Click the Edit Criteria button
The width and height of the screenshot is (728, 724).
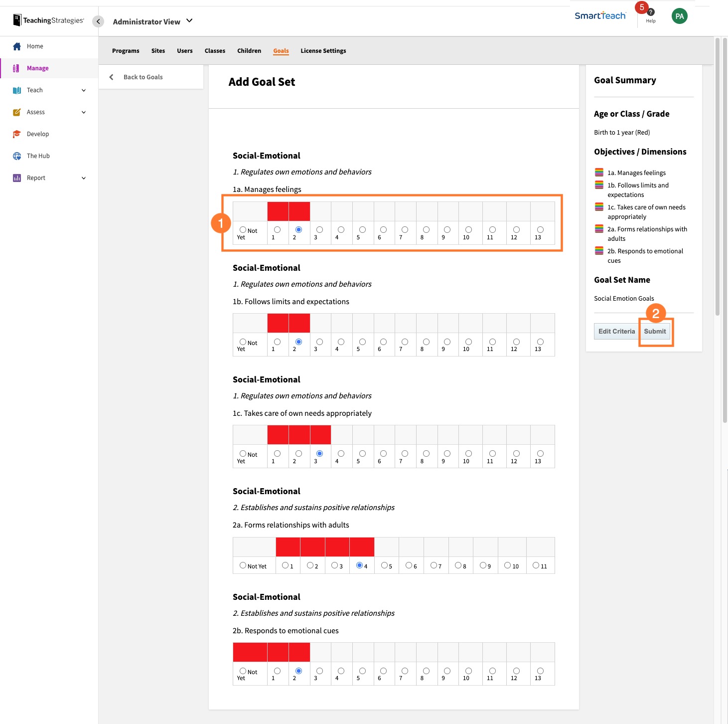[616, 331]
